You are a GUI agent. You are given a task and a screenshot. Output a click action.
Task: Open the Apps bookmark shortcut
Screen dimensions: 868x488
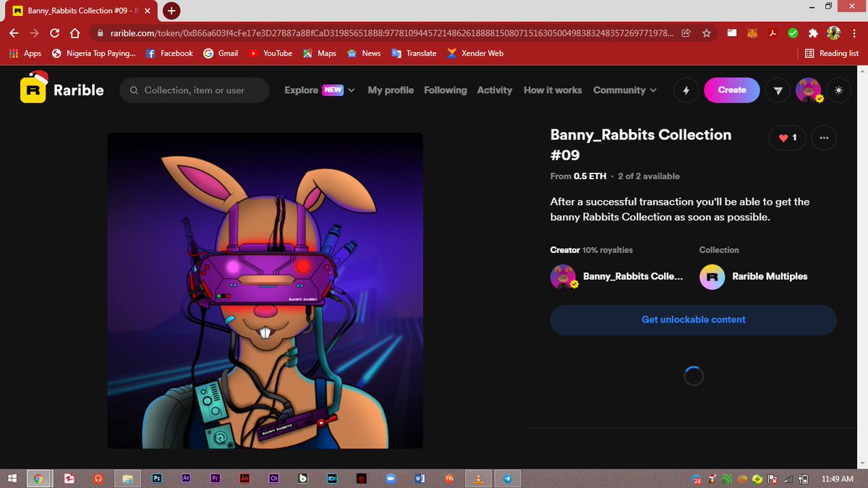click(x=25, y=53)
